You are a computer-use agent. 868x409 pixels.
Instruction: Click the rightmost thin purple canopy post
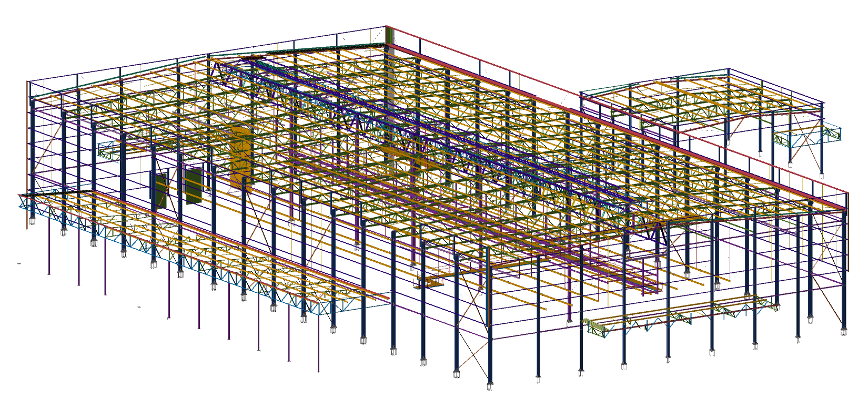318,347
